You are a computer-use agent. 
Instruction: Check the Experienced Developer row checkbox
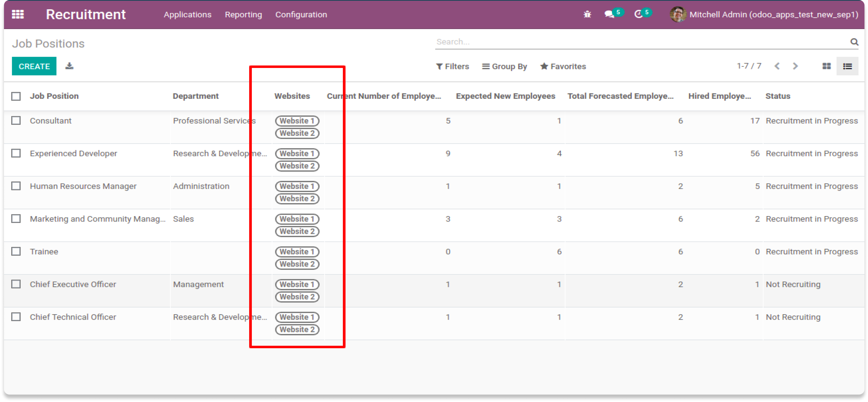(x=16, y=153)
